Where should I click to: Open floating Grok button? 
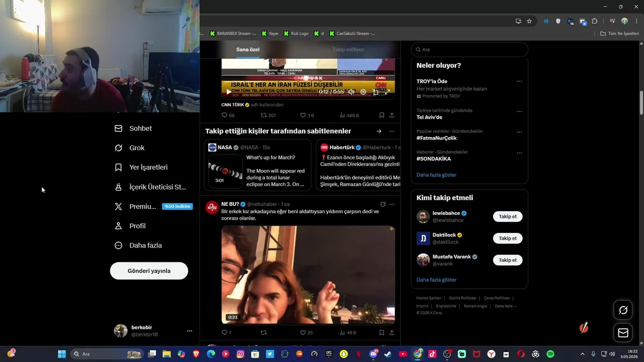coord(623,310)
